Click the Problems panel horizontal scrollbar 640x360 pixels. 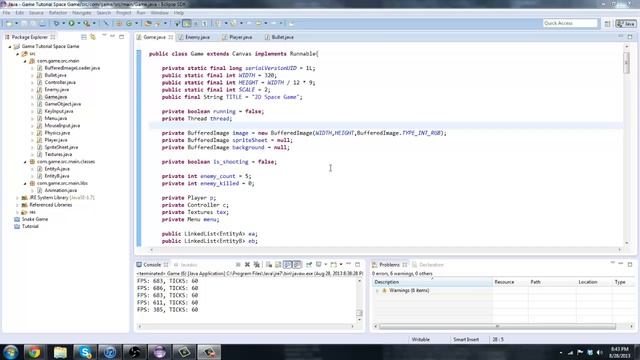pyautogui.click(x=497, y=326)
